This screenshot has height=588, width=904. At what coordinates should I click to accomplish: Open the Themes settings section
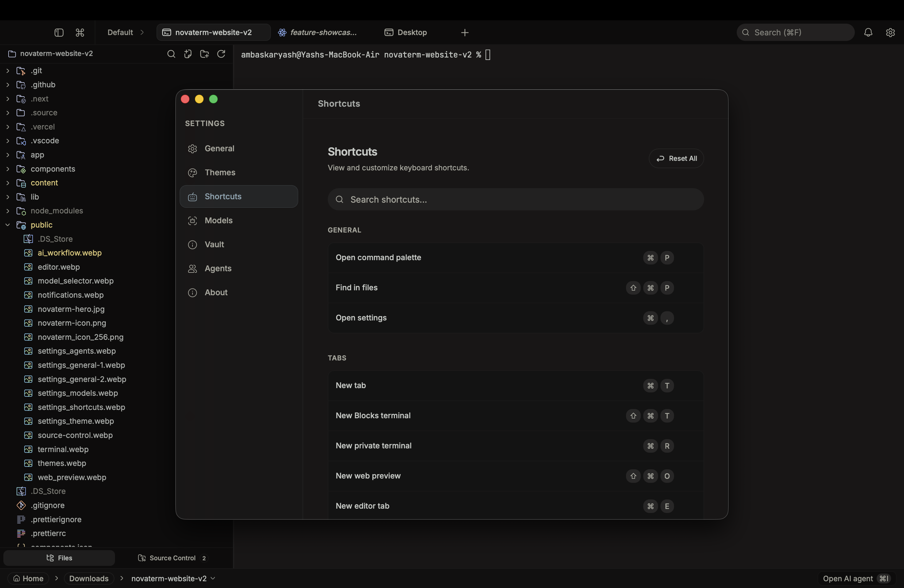(239, 173)
